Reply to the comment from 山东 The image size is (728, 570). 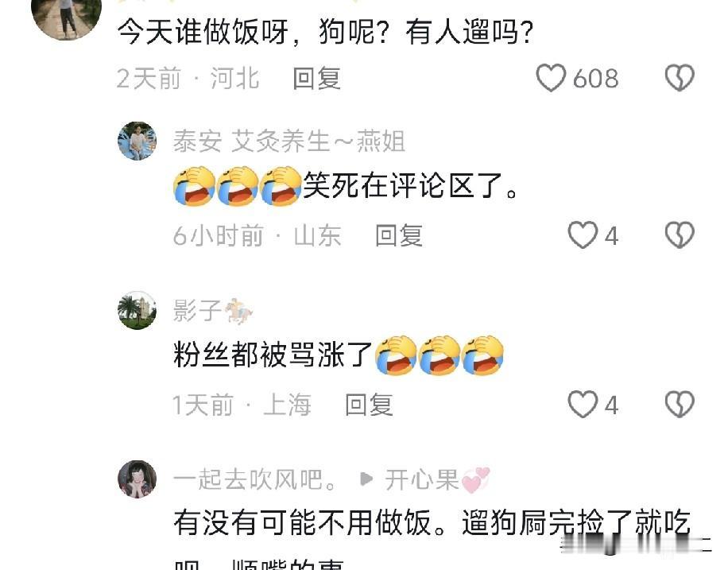pyautogui.click(x=399, y=235)
